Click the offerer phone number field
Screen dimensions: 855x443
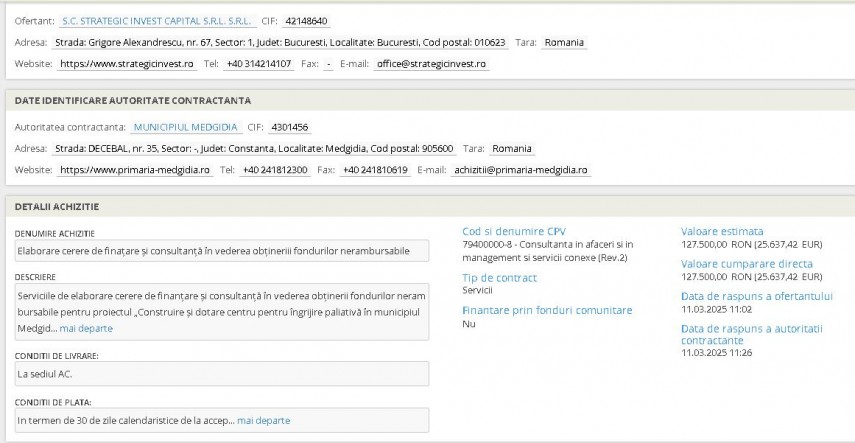[x=259, y=64]
